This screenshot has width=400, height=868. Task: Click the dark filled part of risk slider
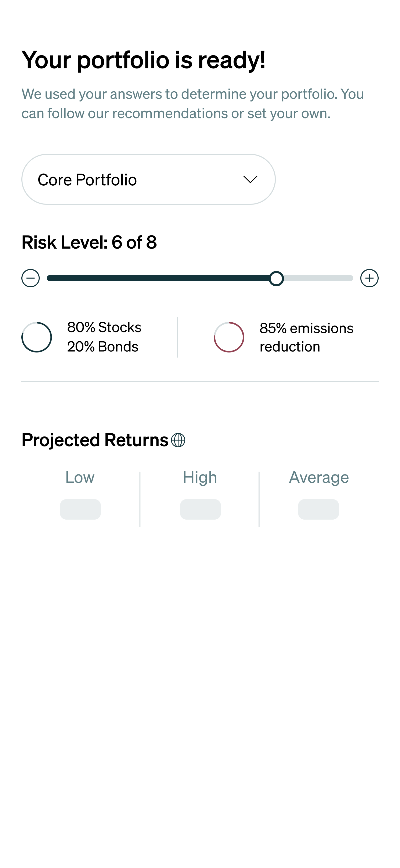tap(158, 278)
